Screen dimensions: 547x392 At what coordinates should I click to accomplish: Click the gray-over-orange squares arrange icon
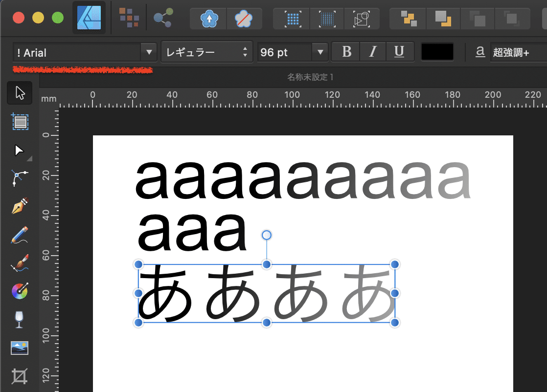(x=443, y=19)
